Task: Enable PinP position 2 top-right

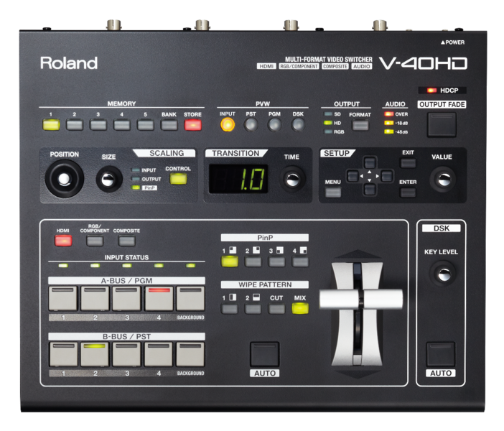Action: (253, 261)
